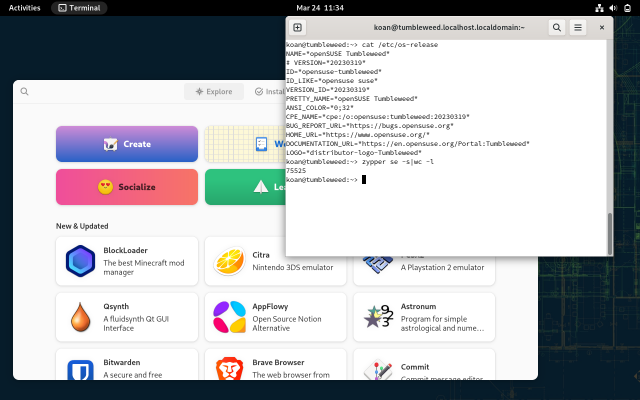This screenshot has width=640, height=400.
Task: Open the Create category
Action: coord(126,144)
